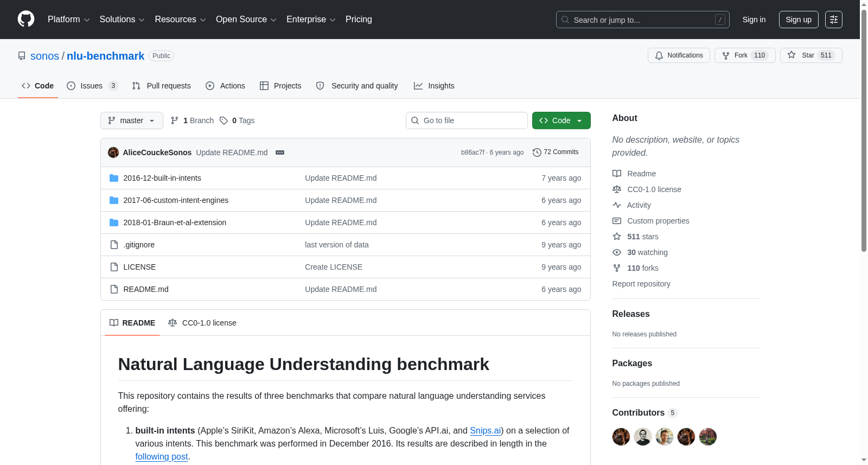Open the Actions tab

(226, 86)
